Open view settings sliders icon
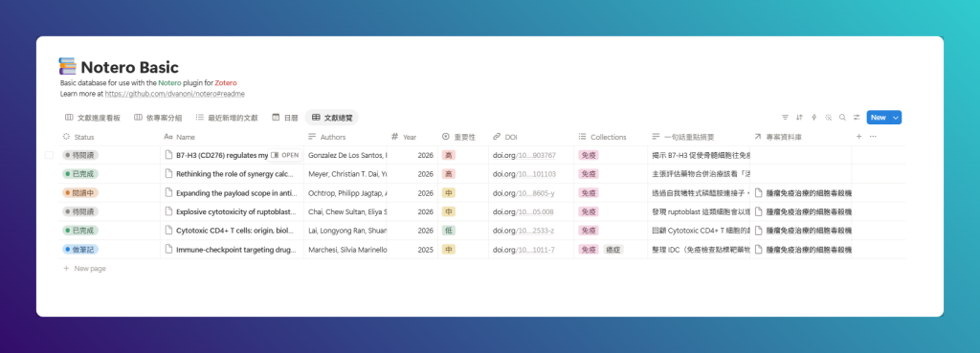The height and width of the screenshot is (353, 980). coord(857,118)
